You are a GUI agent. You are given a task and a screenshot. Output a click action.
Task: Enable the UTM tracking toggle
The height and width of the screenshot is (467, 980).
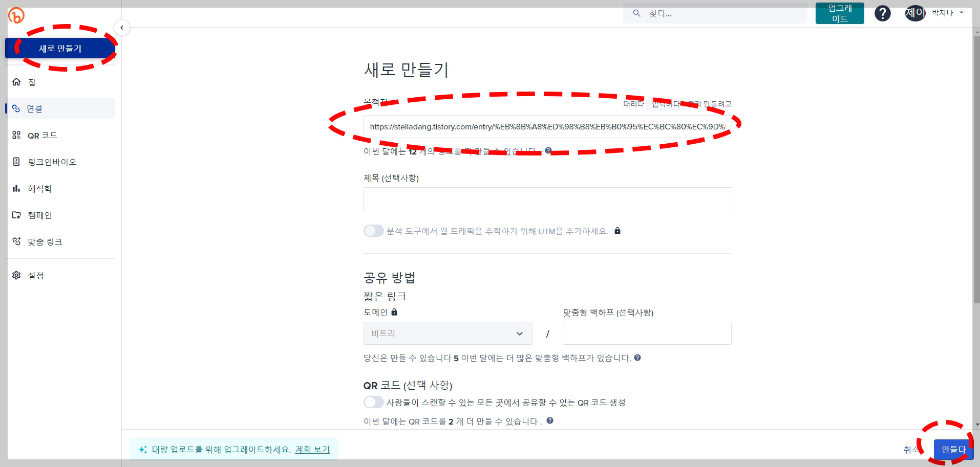(x=373, y=231)
